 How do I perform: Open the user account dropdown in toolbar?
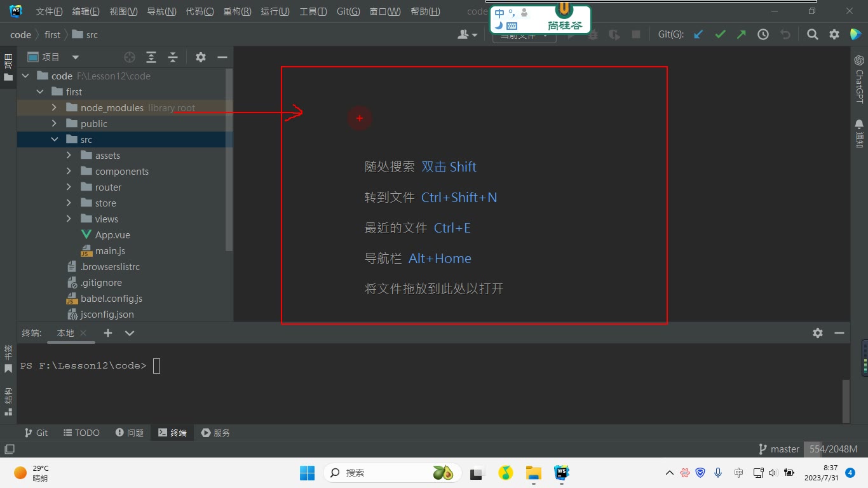(468, 35)
